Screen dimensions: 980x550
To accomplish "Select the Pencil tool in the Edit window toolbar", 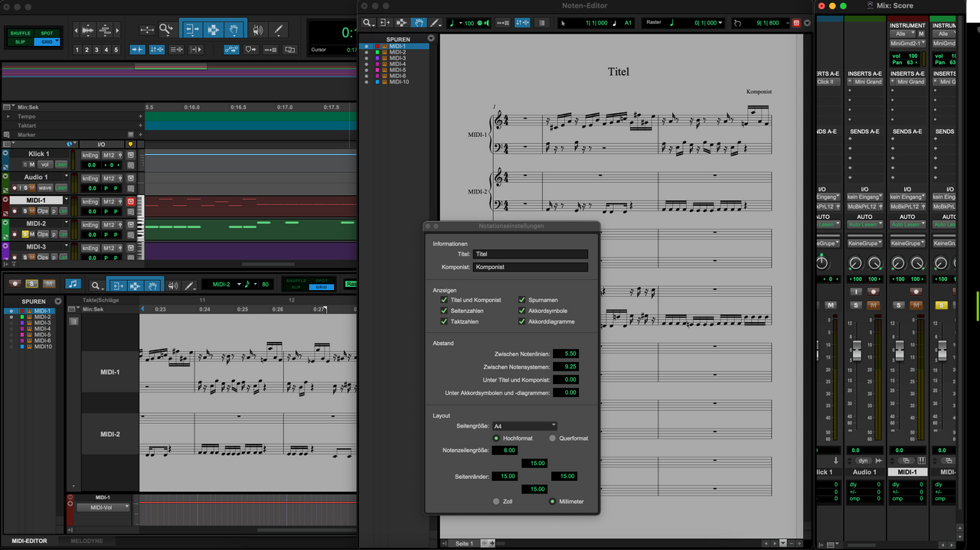I will click(x=279, y=30).
